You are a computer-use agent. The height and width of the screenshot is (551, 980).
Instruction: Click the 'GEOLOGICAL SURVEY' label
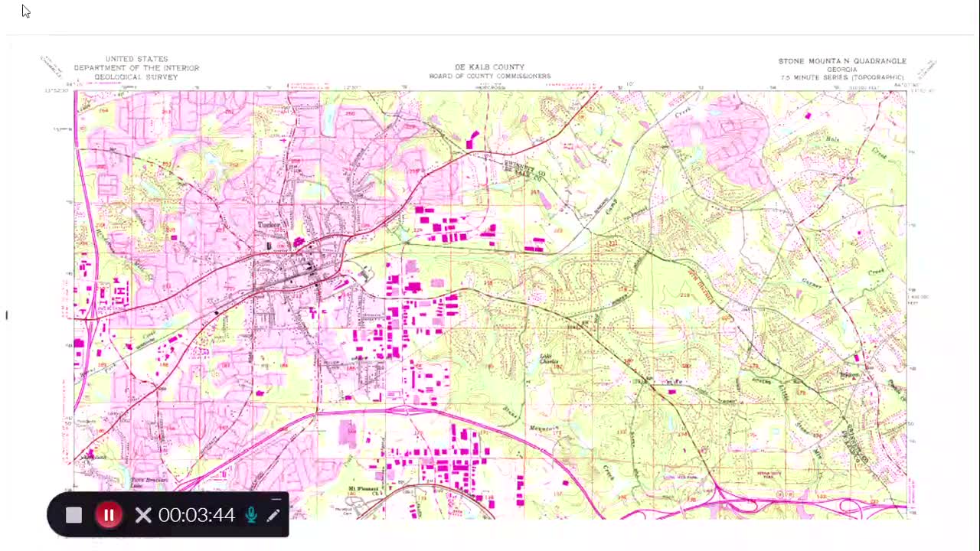136,77
